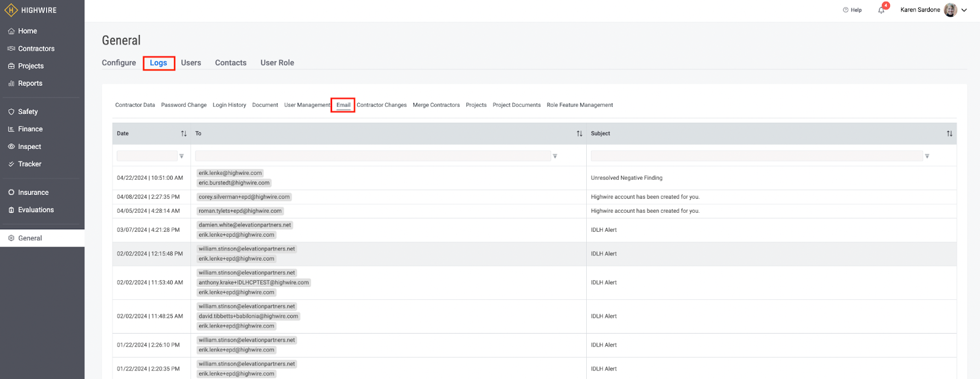Screen dimensions: 980x379
Task: Open the Date column filter funnel
Action: point(181,156)
